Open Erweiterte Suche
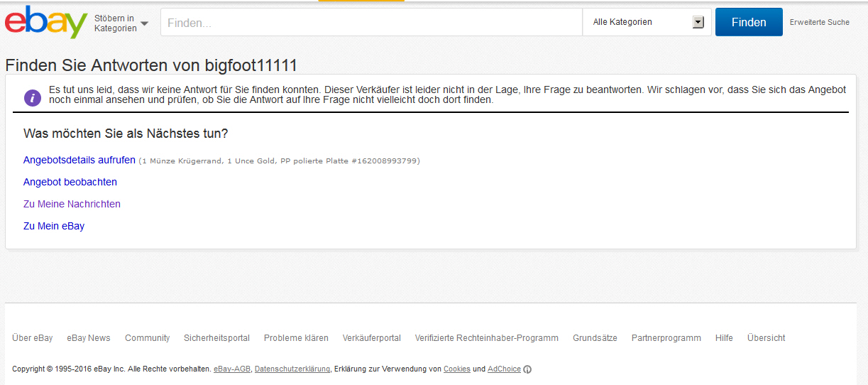 tap(819, 22)
